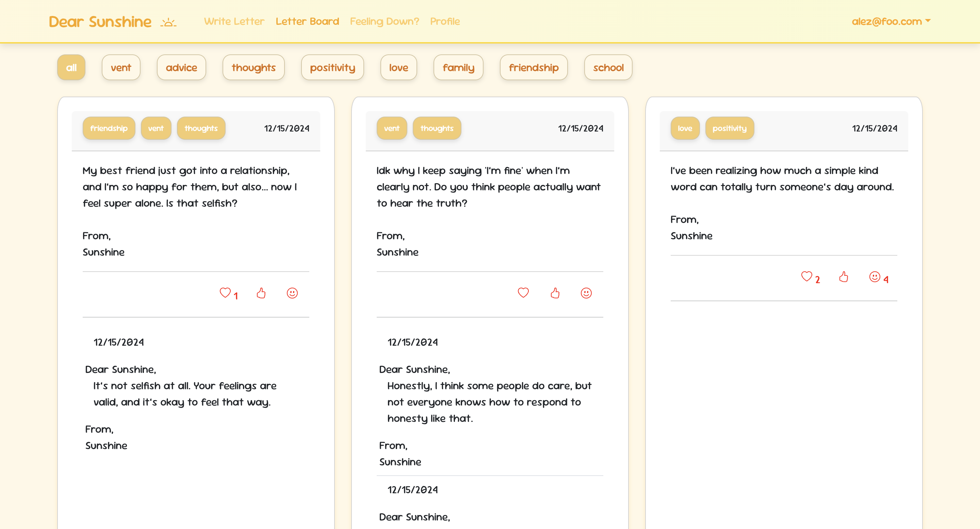The width and height of the screenshot is (980, 529).
Task: Click 'I've been realizing how much' letter text
Action: pos(782,178)
